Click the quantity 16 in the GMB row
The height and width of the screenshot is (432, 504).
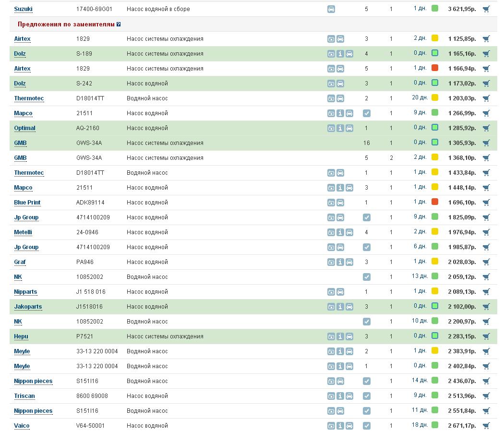coord(366,143)
